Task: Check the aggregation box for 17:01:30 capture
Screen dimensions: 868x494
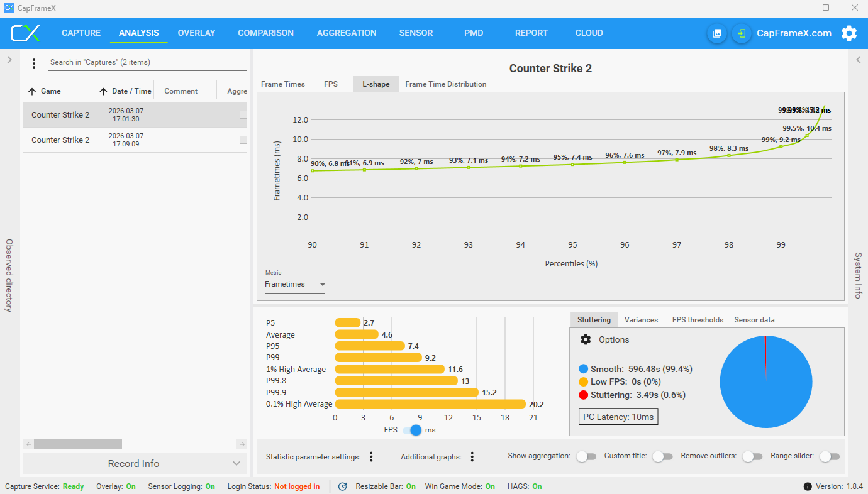Action: tap(243, 115)
